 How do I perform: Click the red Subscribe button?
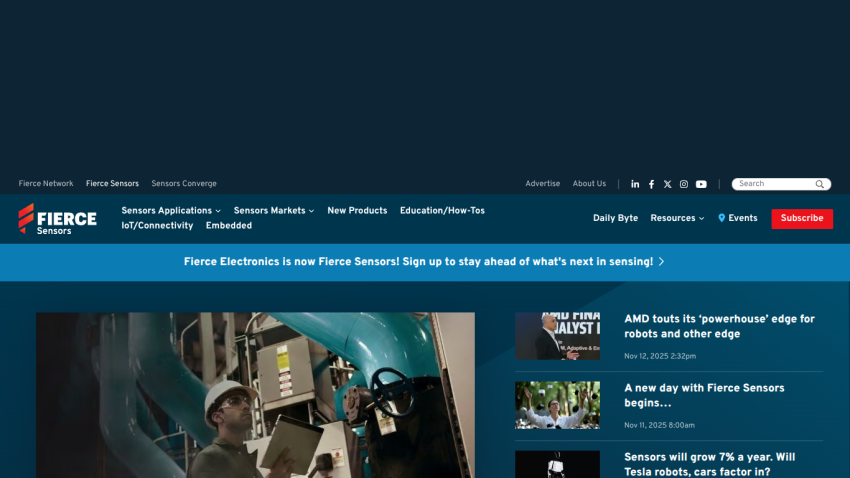(x=802, y=218)
